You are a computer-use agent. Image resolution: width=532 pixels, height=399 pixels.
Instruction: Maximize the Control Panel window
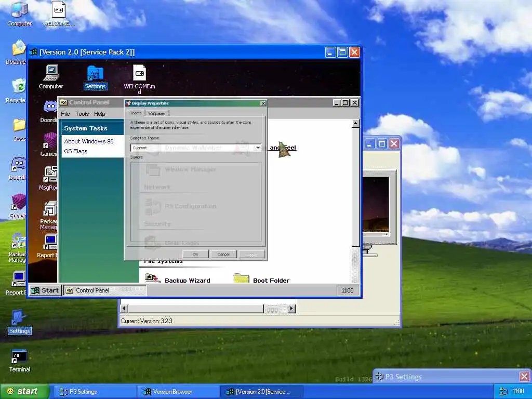click(x=345, y=103)
